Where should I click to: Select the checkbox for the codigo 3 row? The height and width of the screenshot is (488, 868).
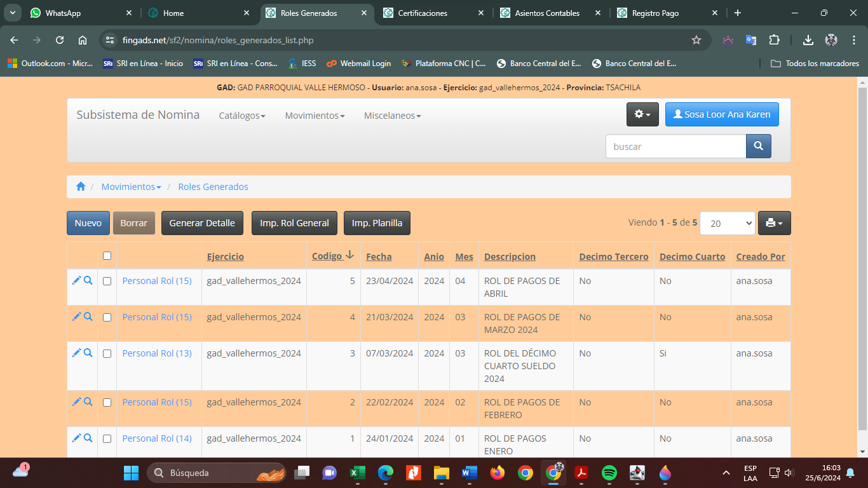(107, 353)
